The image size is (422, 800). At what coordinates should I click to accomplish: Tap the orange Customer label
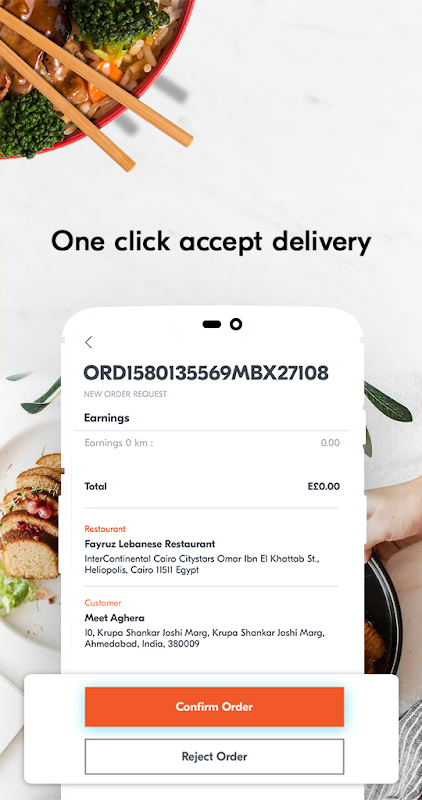point(103,603)
